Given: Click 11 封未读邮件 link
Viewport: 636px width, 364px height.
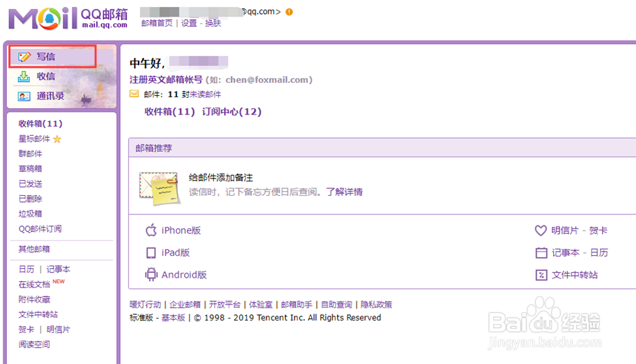Looking at the screenshot, I should tap(195, 94).
